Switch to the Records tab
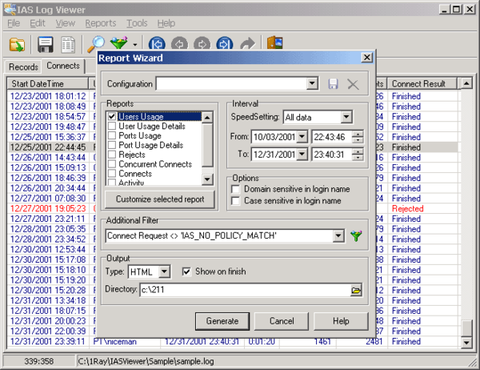This screenshot has width=480, height=370. tap(23, 67)
